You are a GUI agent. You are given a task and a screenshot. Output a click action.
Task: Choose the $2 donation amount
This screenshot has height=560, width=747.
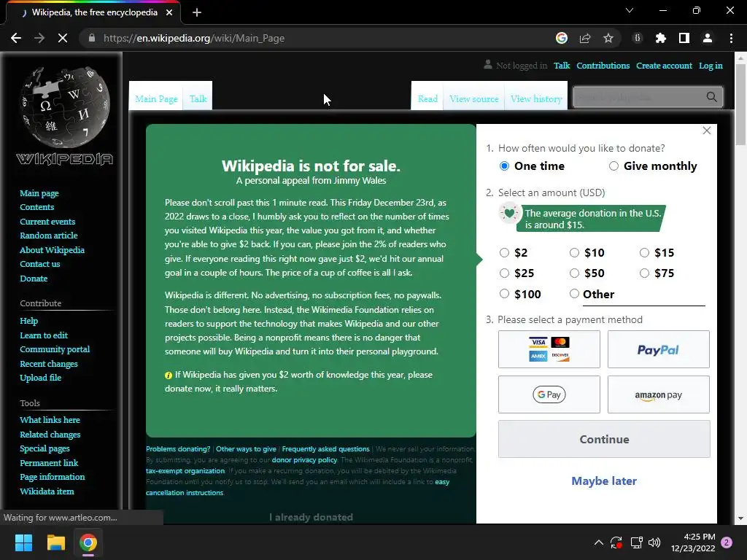click(504, 253)
